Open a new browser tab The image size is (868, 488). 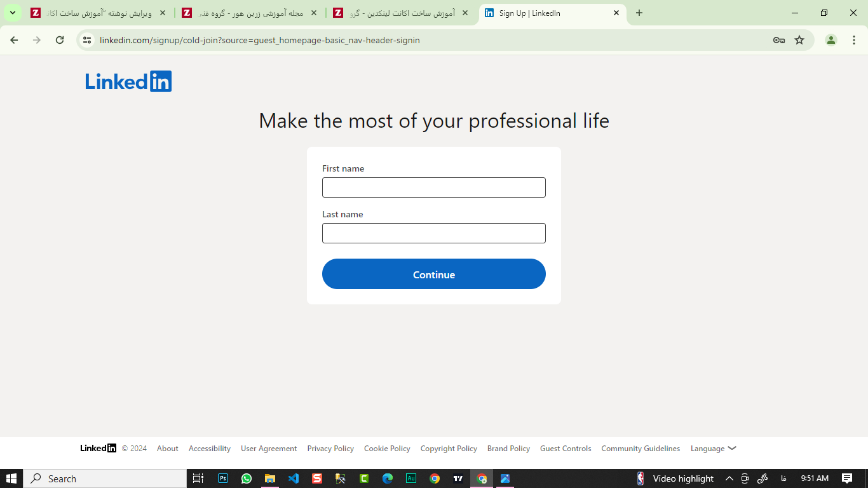(639, 13)
